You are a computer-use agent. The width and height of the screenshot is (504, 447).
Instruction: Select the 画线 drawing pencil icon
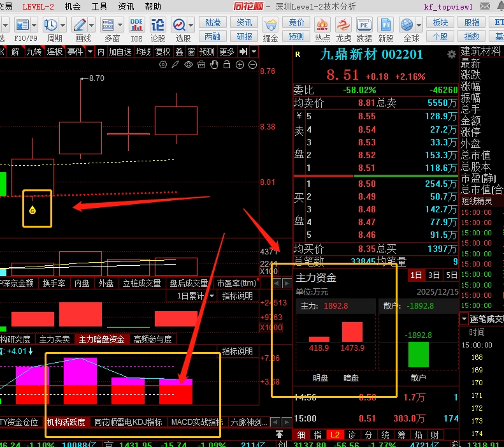point(80,25)
